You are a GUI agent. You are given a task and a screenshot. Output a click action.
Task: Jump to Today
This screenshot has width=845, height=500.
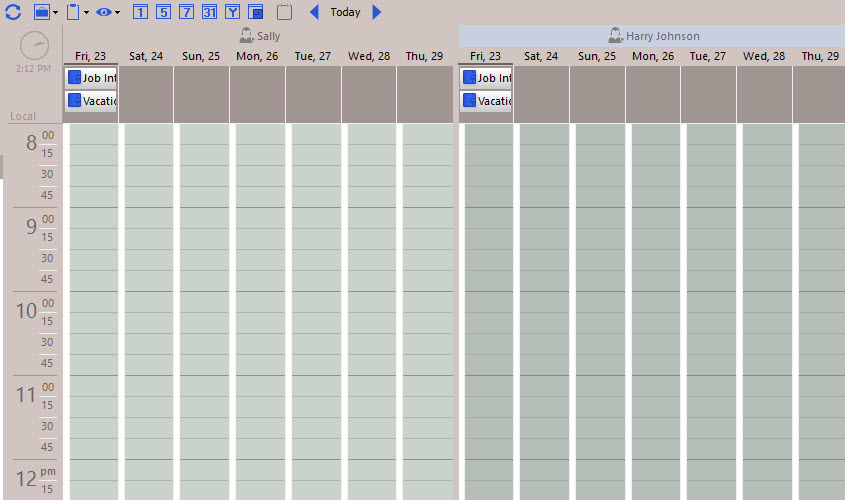(x=345, y=12)
